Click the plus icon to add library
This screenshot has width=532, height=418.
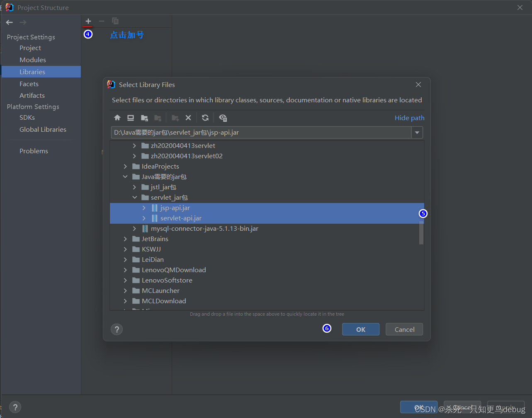(88, 21)
